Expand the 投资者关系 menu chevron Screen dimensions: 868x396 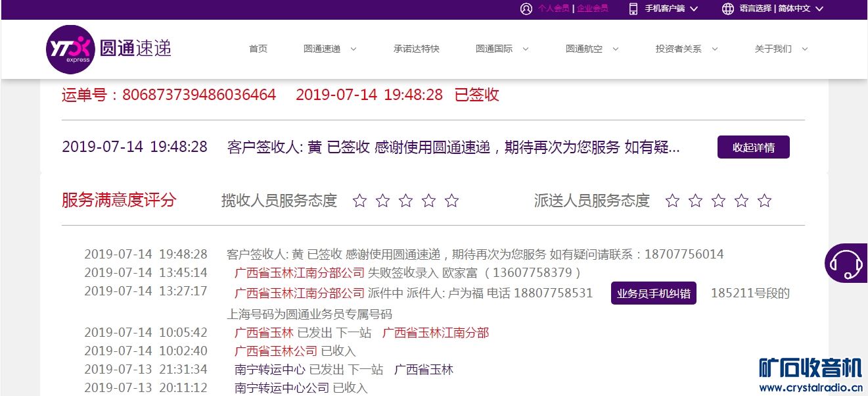click(x=714, y=49)
